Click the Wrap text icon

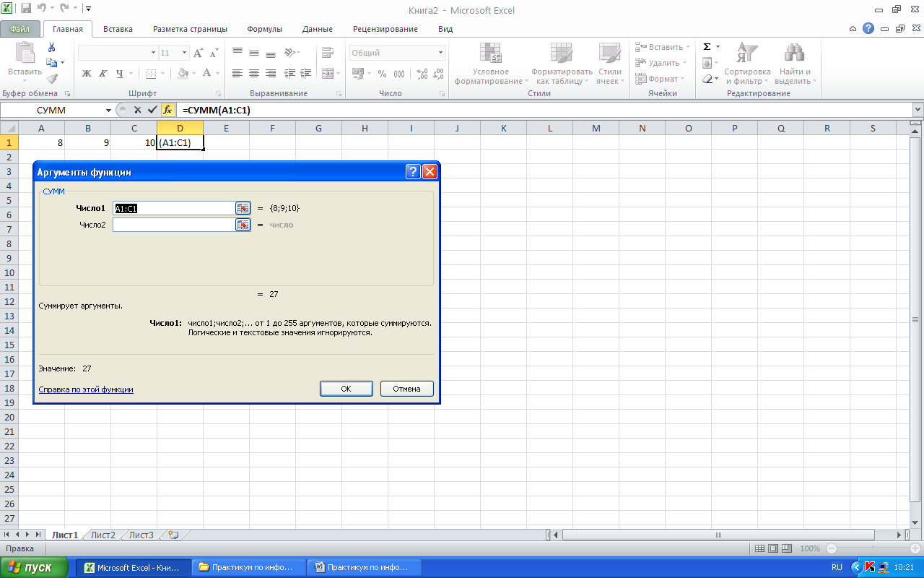click(328, 53)
